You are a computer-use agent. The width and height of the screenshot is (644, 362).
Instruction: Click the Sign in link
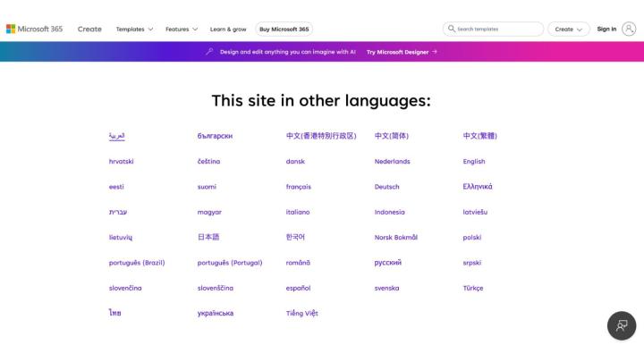pos(606,29)
